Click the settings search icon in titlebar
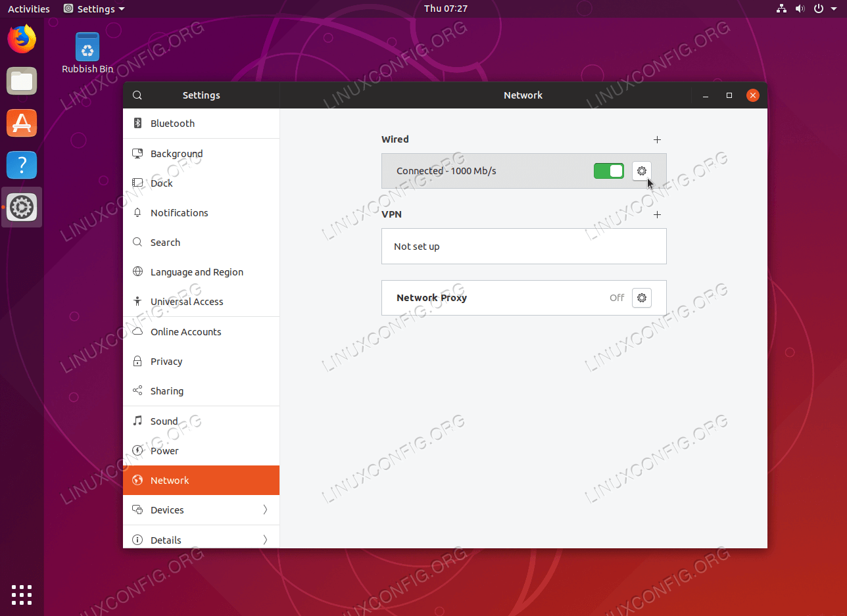Screen dimensions: 847x616 (137, 95)
